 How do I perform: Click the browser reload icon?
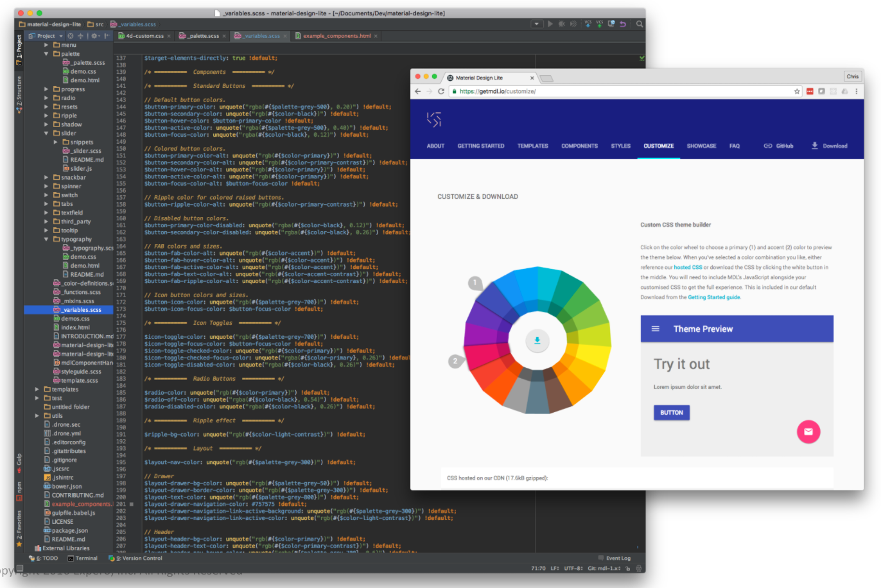pyautogui.click(x=441, y=92)
